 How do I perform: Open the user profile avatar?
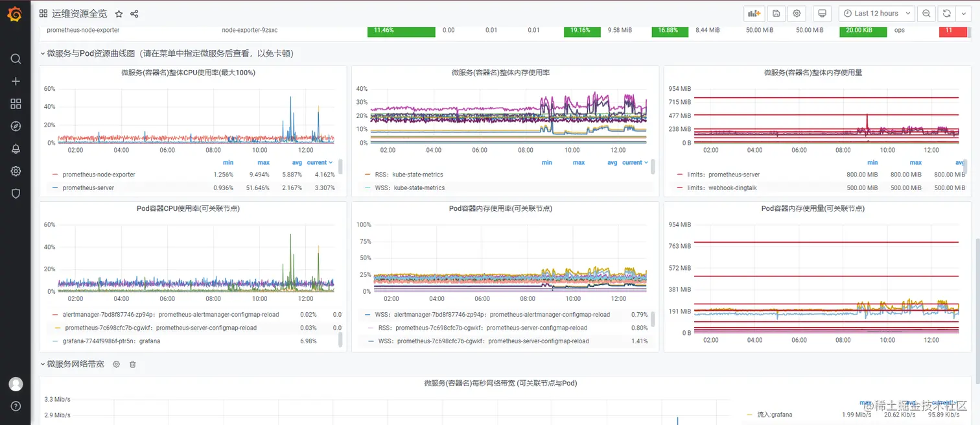16,384
